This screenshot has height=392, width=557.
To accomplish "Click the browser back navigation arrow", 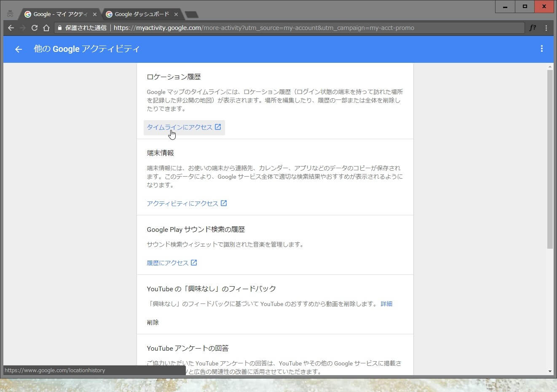I will [11, 28].
